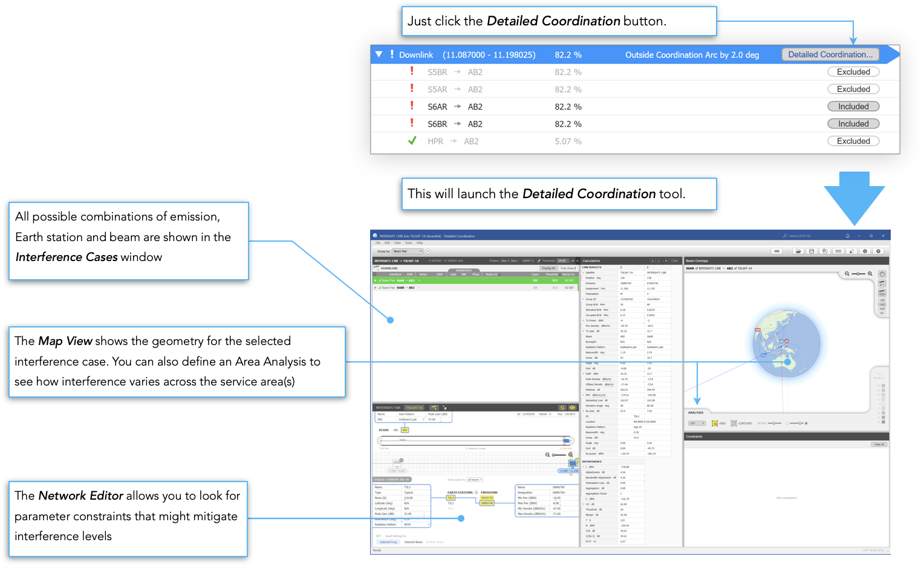The height and width of the screenshot is (574, 924).
Task: Open the Calculations options dropdown arrow
Action: [x=665, y=261]
